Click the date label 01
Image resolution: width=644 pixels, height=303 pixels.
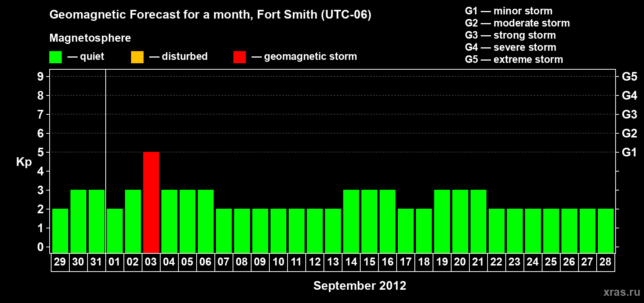coord(114,262)
